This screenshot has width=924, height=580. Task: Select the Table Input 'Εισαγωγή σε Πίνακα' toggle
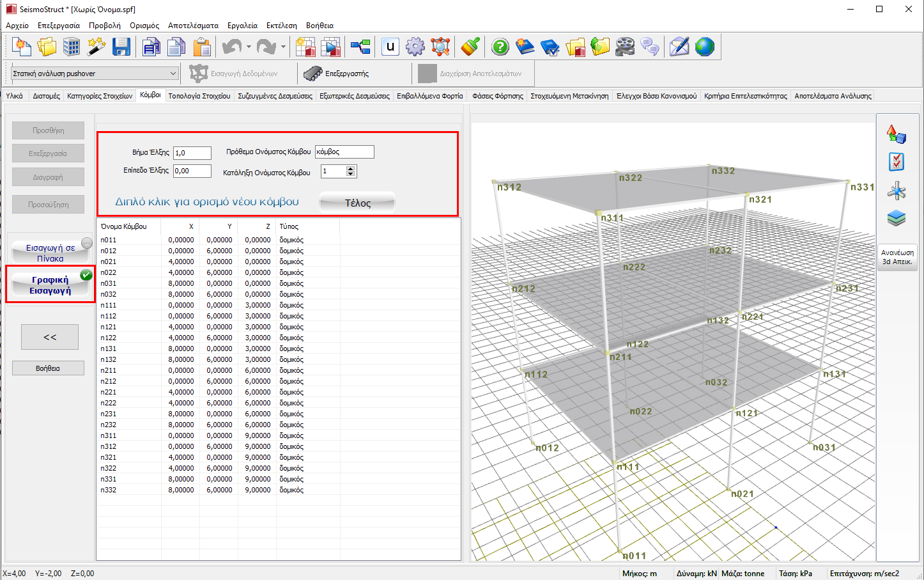pyautogui.click(x=50, y=253)
